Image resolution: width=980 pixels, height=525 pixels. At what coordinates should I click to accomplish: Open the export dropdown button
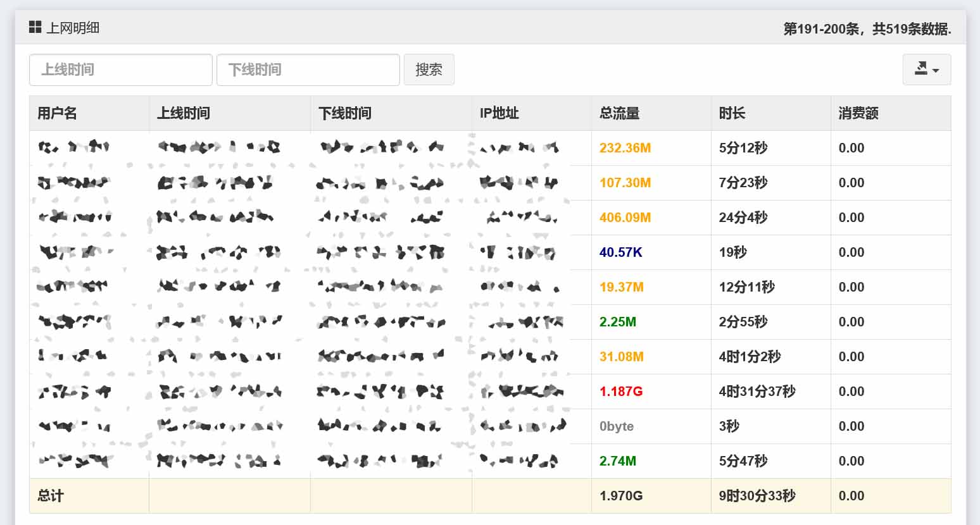(x=927, y=70)
